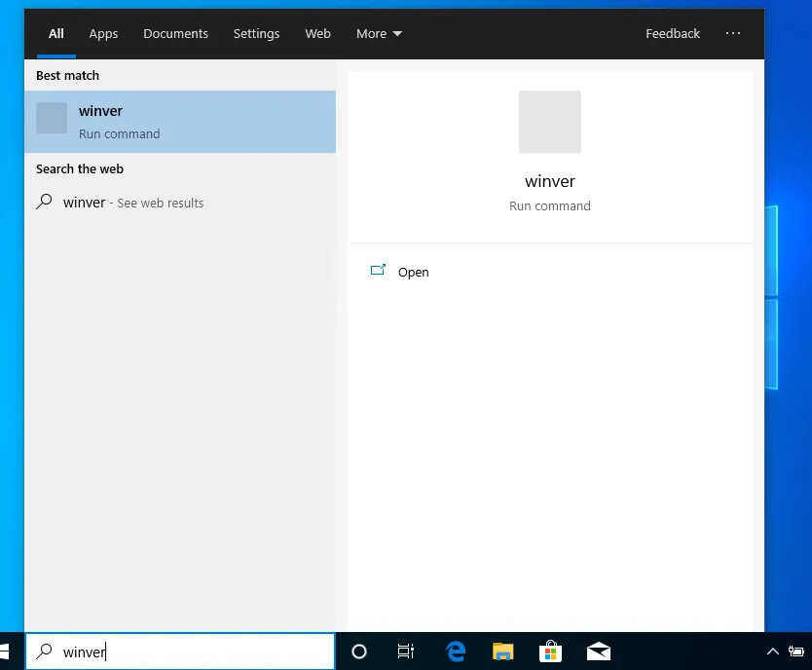
Task: Select the All search tab
Action: (x=55, y=34)
